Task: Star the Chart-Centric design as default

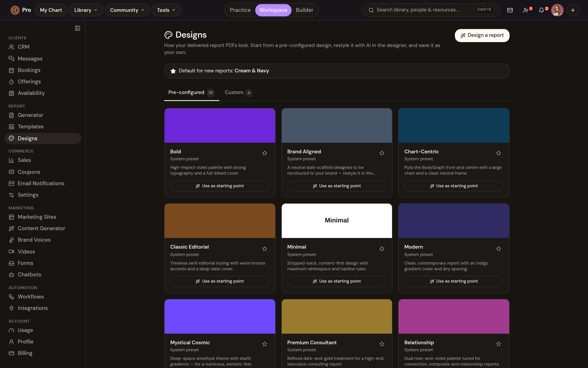Action: pyautogui.click(x=499, y=153)
